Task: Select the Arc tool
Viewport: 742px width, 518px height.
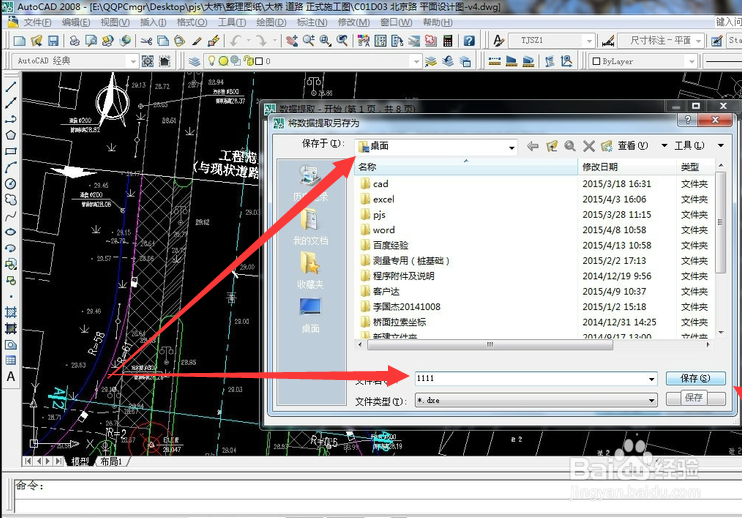Action: [x=10, y=167]
